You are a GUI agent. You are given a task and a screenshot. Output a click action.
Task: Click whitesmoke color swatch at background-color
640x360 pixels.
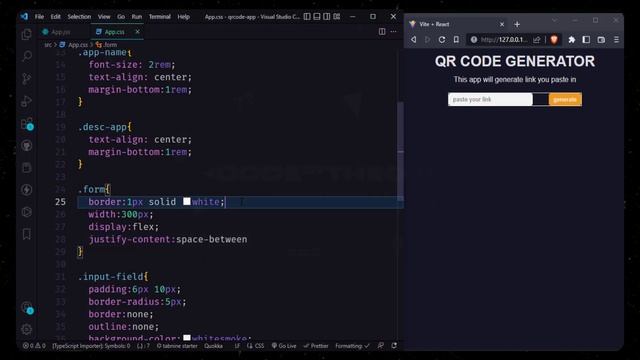tap(187, 338)
